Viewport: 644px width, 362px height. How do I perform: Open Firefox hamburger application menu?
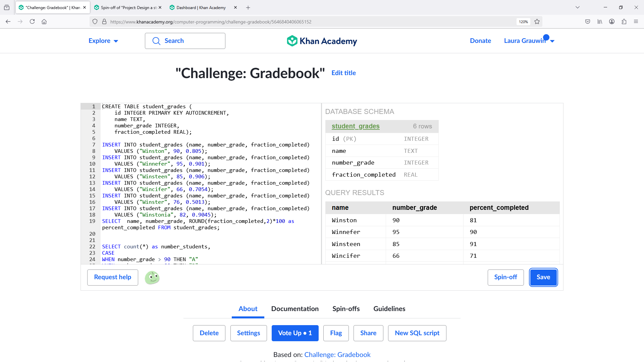click(x=636, y=22)
